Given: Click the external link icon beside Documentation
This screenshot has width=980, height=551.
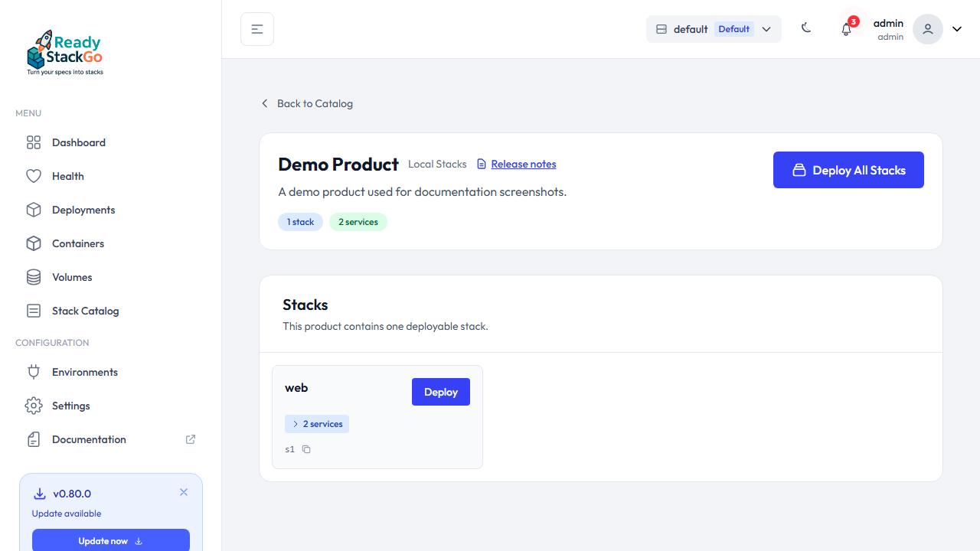Looking at the screenshot, I should click(191, 439).
